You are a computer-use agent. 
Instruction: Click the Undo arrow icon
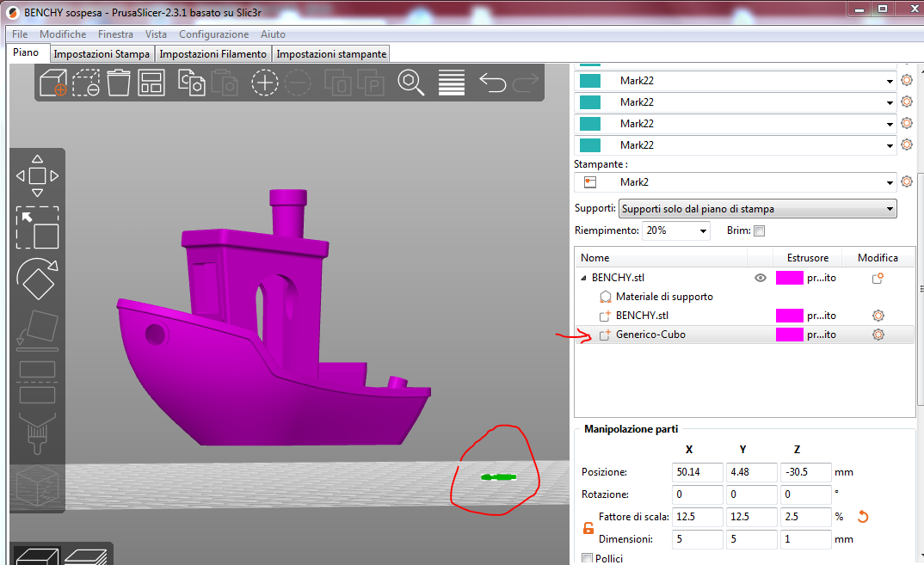pyautogui.click(x=493, y=83)
